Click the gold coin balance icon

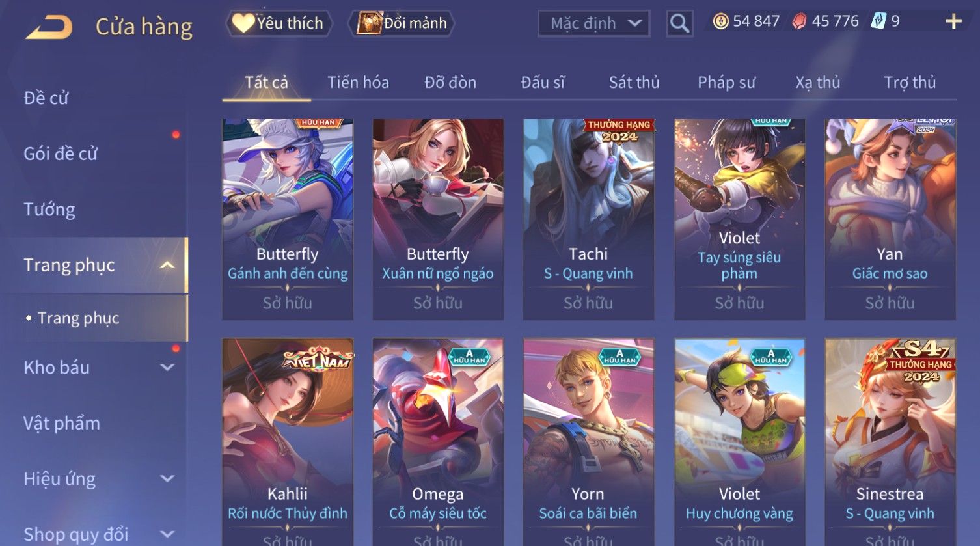click(x=720, y=21)
